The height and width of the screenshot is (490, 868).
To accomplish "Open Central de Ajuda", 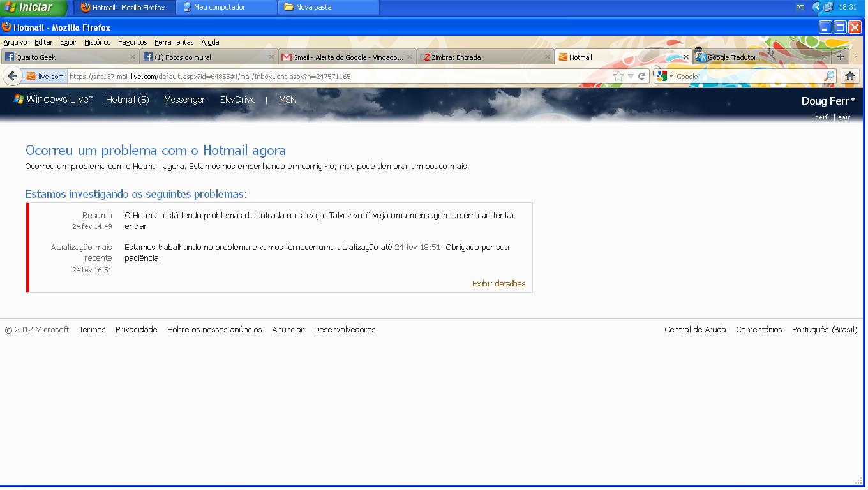I will coord(695,330).
